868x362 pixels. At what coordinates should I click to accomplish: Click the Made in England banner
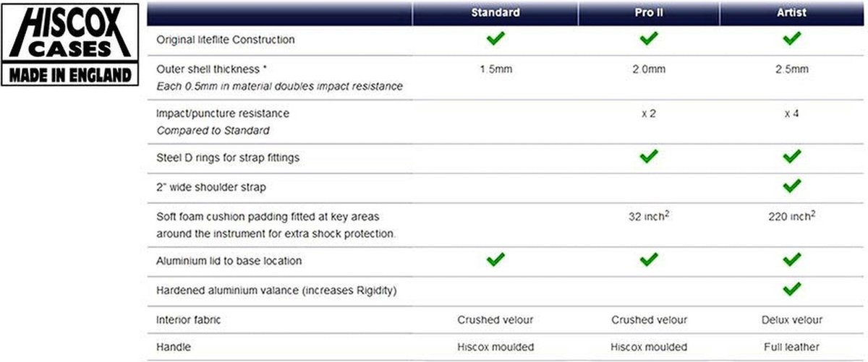[x=70, y=75]
